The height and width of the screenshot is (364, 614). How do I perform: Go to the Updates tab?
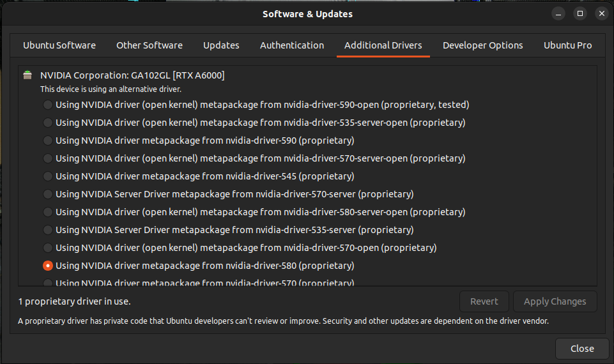pos(221,45)
